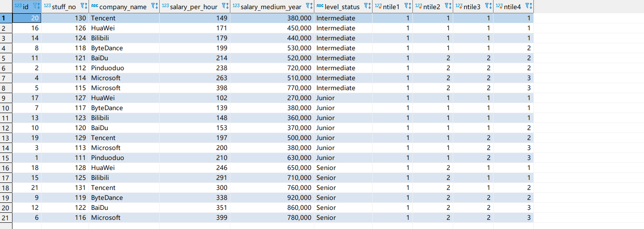This screenshot has width=644, height=229.
Task: Click the ntile4 cell in row 21
Action: coord(513,217)
